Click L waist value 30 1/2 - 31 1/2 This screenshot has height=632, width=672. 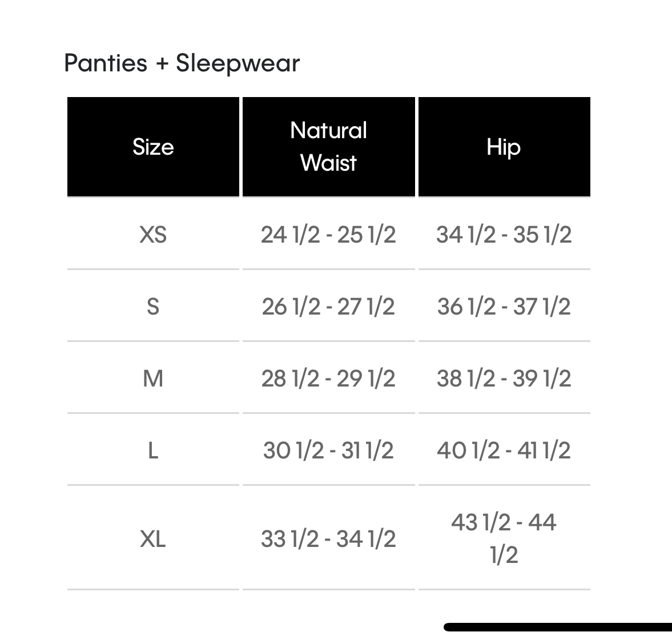coord(328,450)
